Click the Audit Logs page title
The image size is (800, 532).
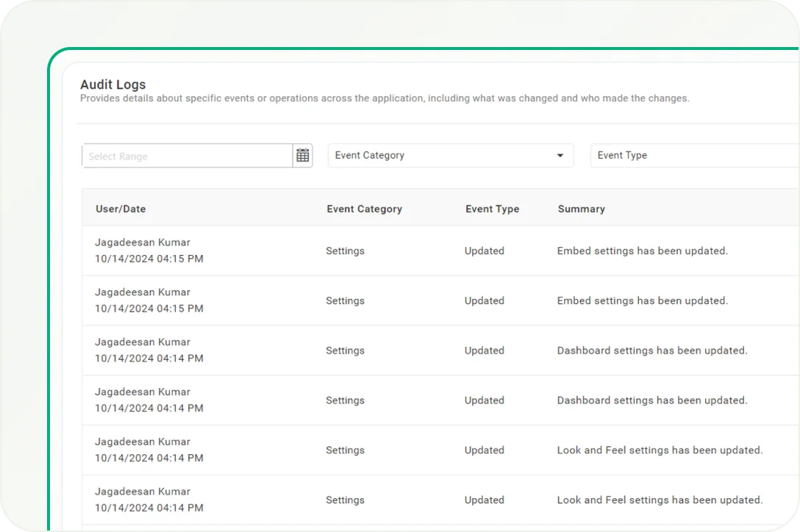(113, 85)
